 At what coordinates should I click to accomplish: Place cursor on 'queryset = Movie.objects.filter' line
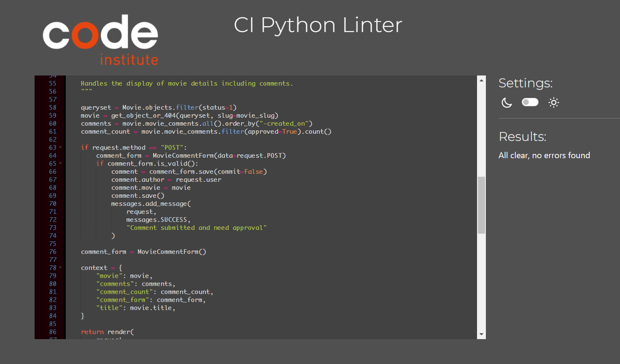[x=159, y=108]
